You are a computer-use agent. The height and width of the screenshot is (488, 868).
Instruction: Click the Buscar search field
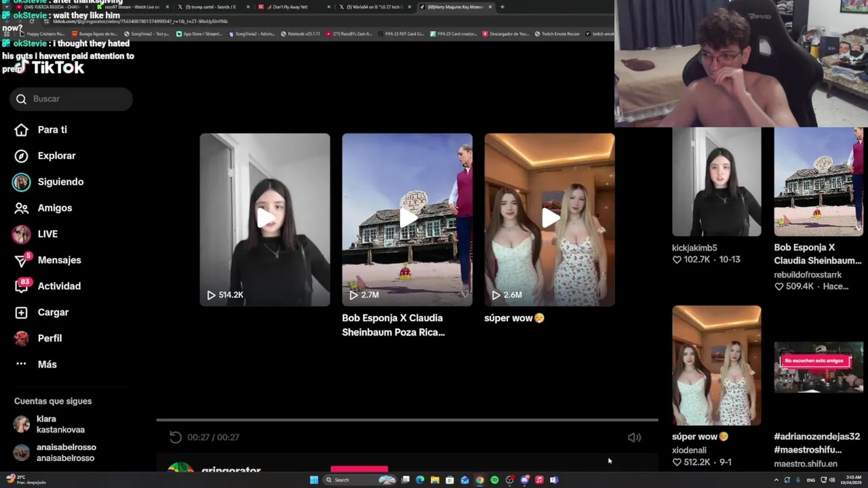pyautogui.click(x=71, y=99)
